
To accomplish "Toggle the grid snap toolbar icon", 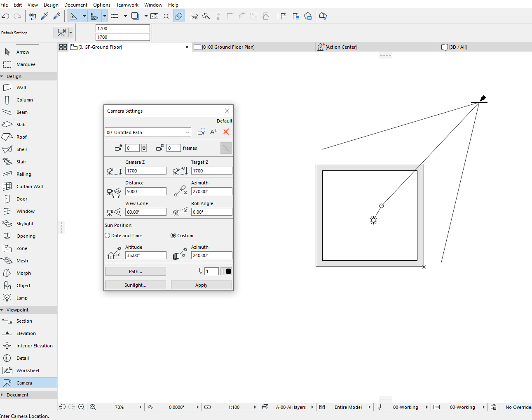I will [115, 16].
